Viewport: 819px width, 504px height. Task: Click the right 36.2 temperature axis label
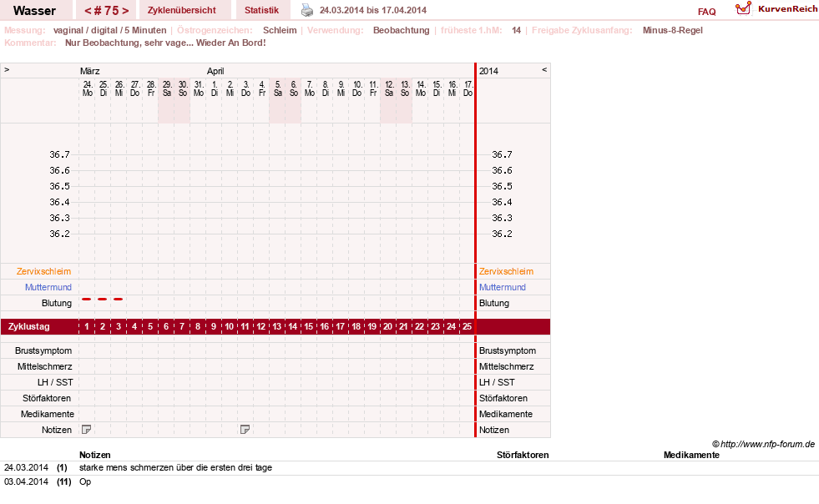tap(502, 234)
